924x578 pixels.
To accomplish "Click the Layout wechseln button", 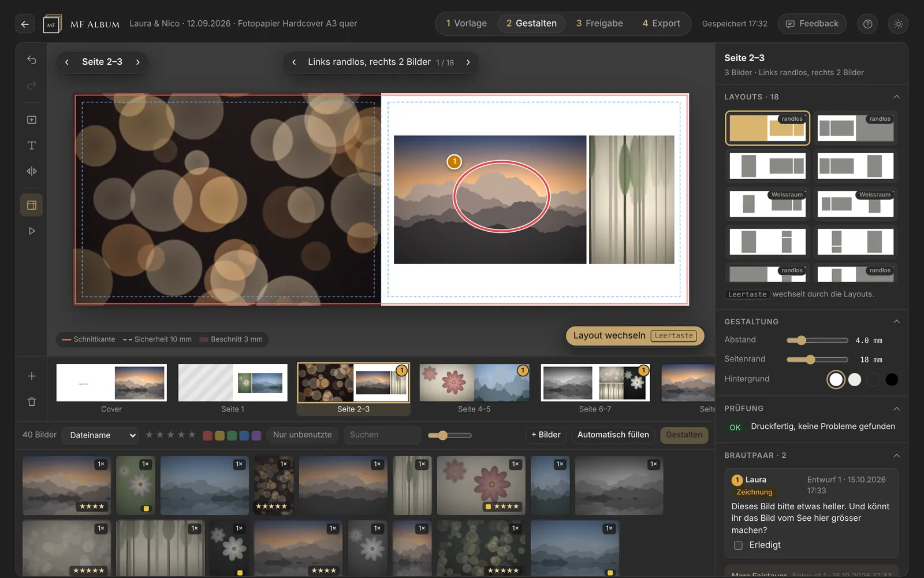I will (x=635, y=336).
